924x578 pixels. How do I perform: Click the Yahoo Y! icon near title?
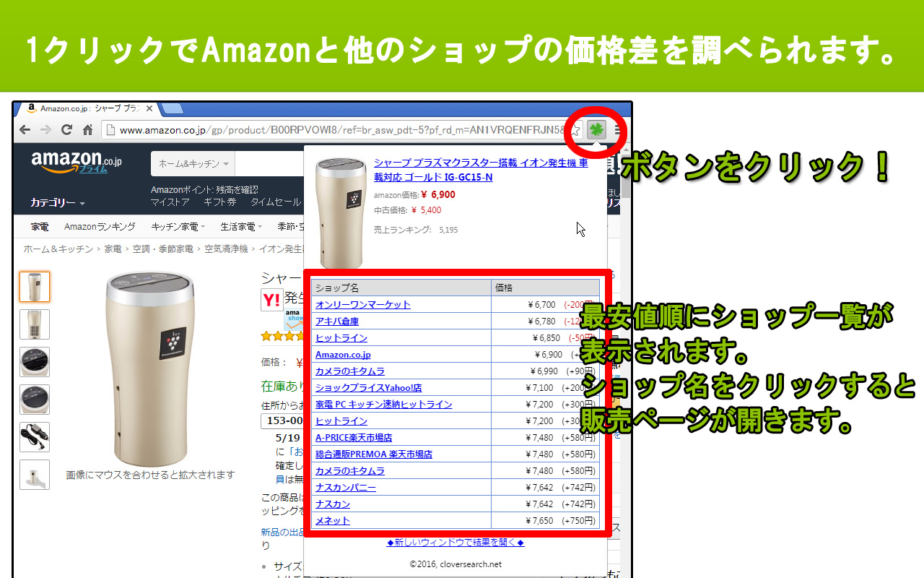[x=271, y=300]
